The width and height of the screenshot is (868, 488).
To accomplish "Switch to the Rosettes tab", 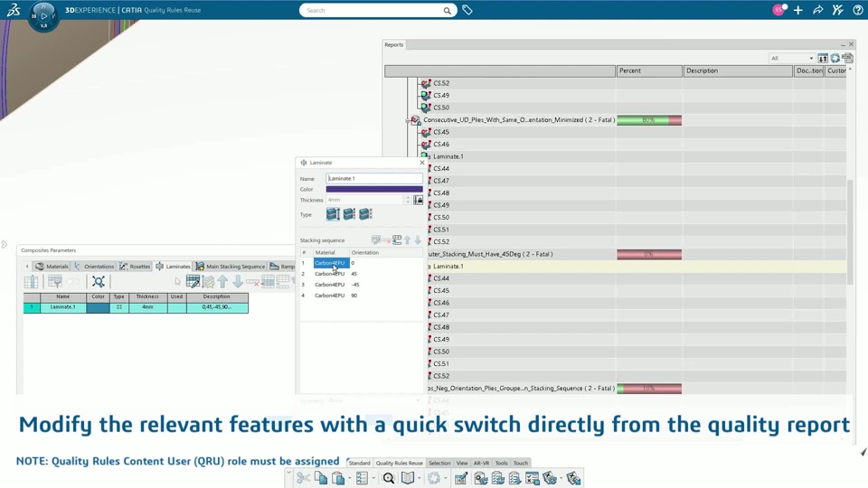I will coord(135,266).
